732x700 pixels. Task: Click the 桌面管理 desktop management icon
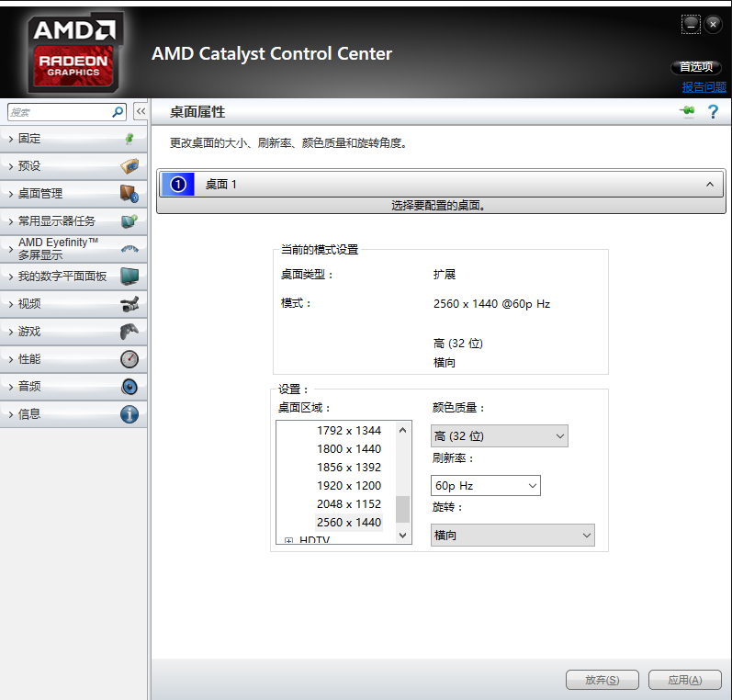130,193
